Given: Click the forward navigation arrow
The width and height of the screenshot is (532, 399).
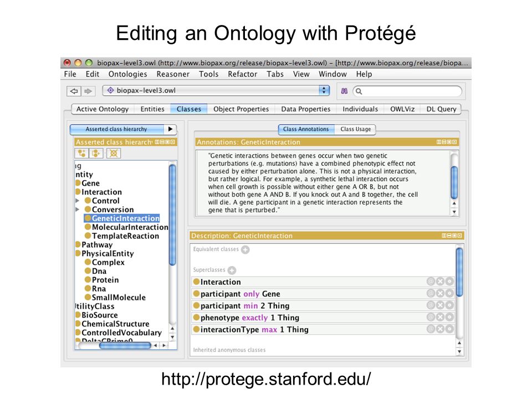Looking at the screenshot, I should [88, 91].
